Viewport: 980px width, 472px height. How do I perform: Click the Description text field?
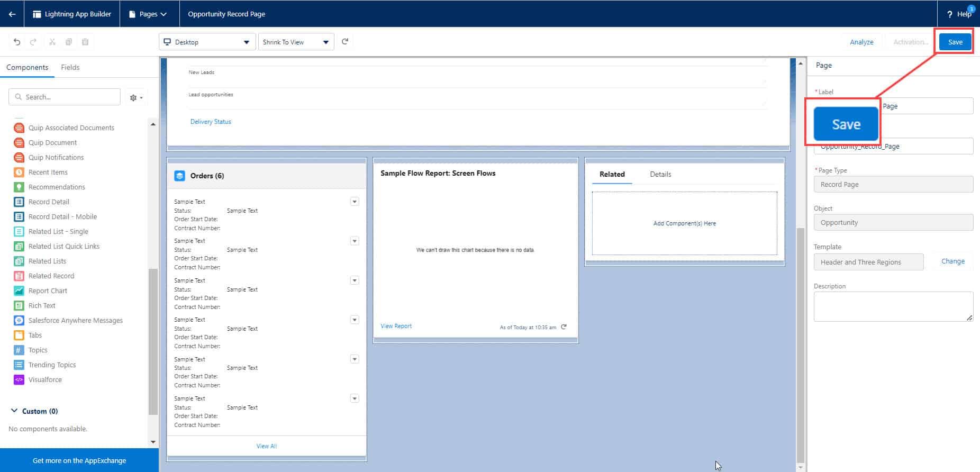tap(893, 306)
